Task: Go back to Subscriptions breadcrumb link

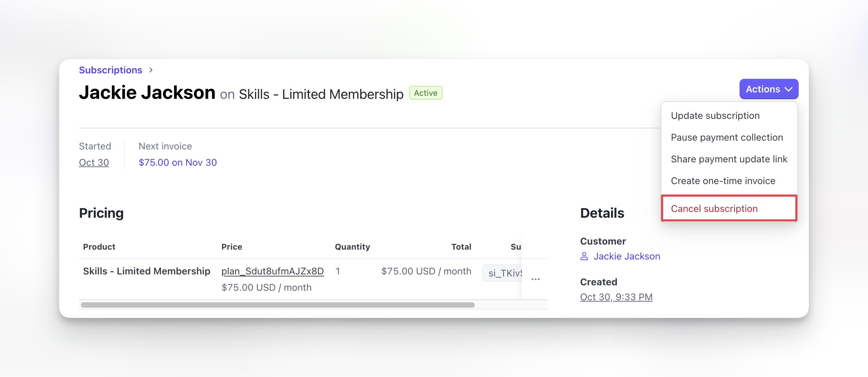Action: point(110,70)
